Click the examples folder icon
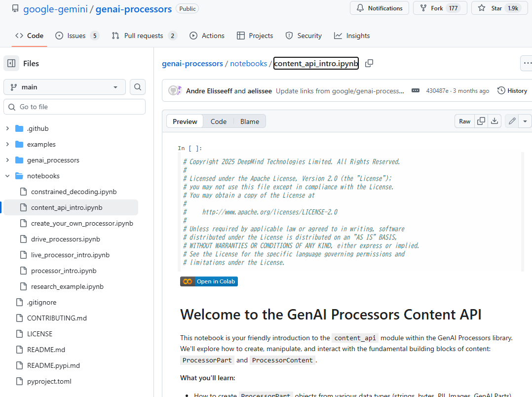532x397 pixels. click(x=19, y=144)
